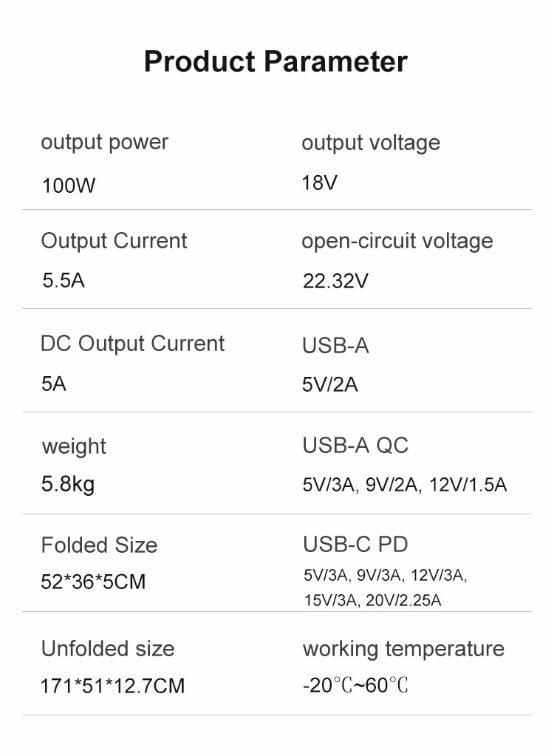Select the output voltage label
Image resolution: width=554 pixels, height=756 pixels.
(371, 143)
